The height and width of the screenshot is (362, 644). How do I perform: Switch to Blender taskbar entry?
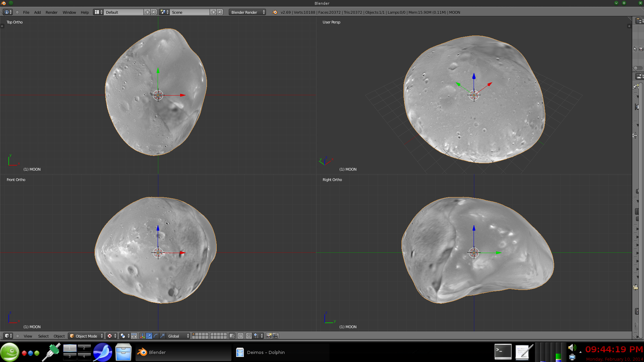[x=183, y=352]
